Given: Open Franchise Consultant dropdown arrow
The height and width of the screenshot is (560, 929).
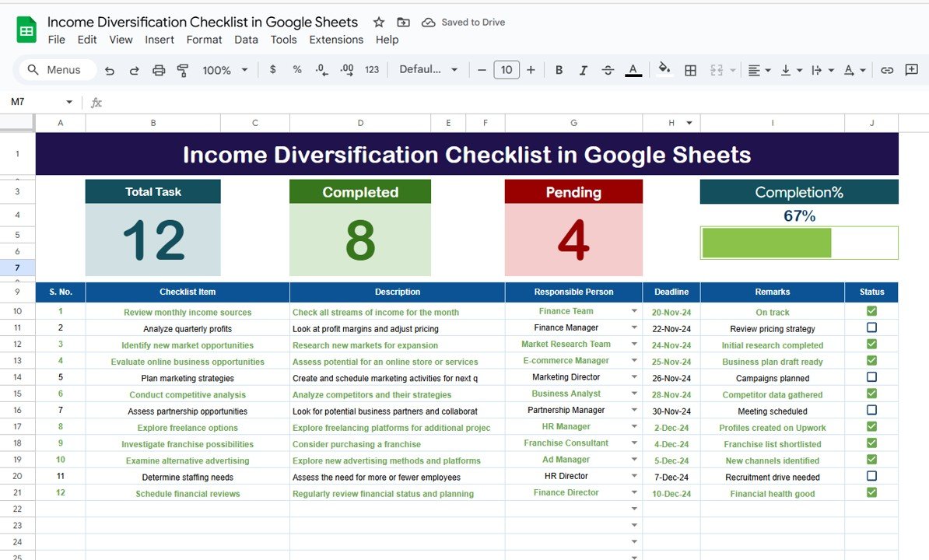Looking at the screenshot, I should click(x=634, y=443).
